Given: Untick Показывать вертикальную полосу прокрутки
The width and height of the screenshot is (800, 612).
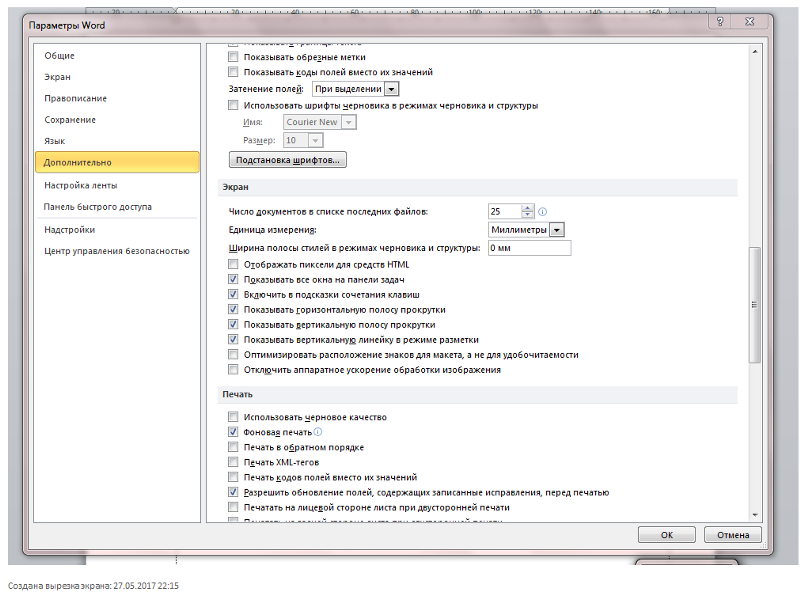Looking at the screenshot, I should (233, 324).
